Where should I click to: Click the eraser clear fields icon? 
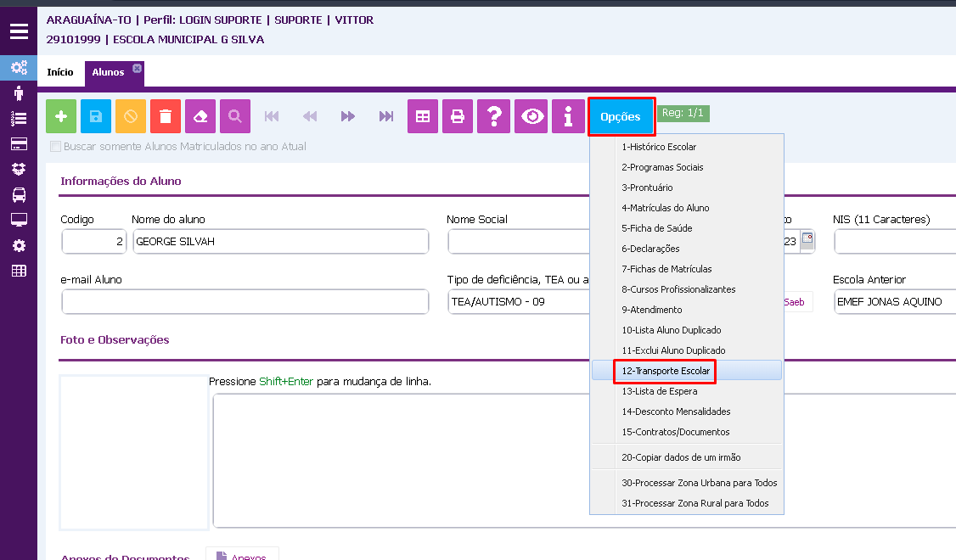tap(200, 116)
